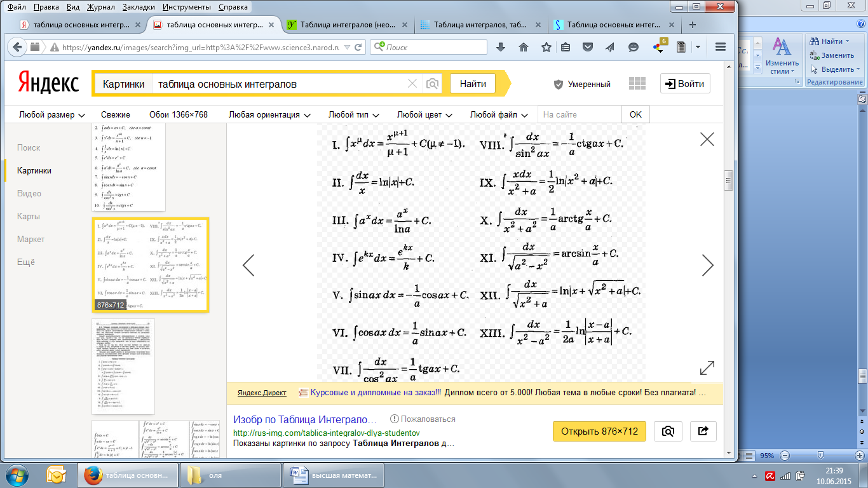Open Найти dropdown in Word ribbon
Screen dimensions: 868x488
click(x=830, y=41)
